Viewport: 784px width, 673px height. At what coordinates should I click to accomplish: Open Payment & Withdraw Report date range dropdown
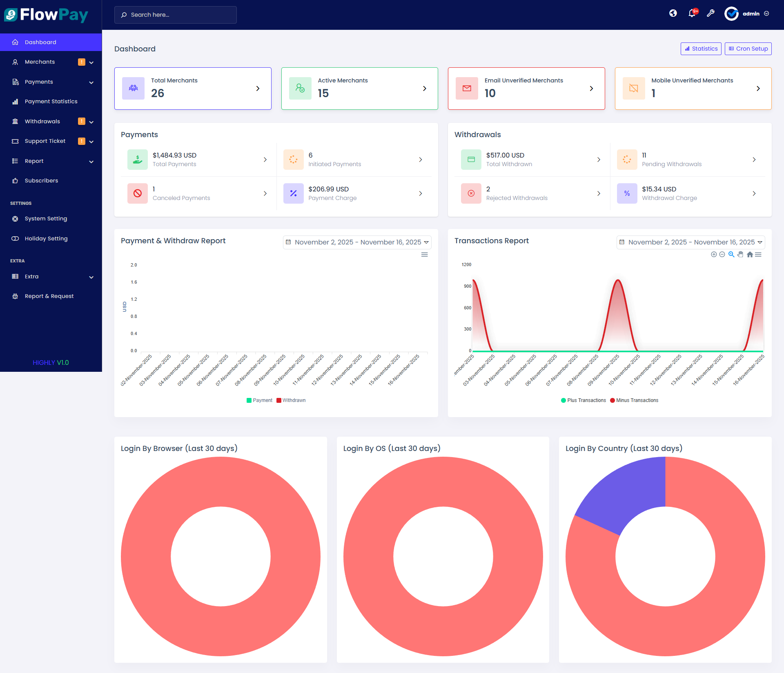pyautogui.click(x=357, y=242)
